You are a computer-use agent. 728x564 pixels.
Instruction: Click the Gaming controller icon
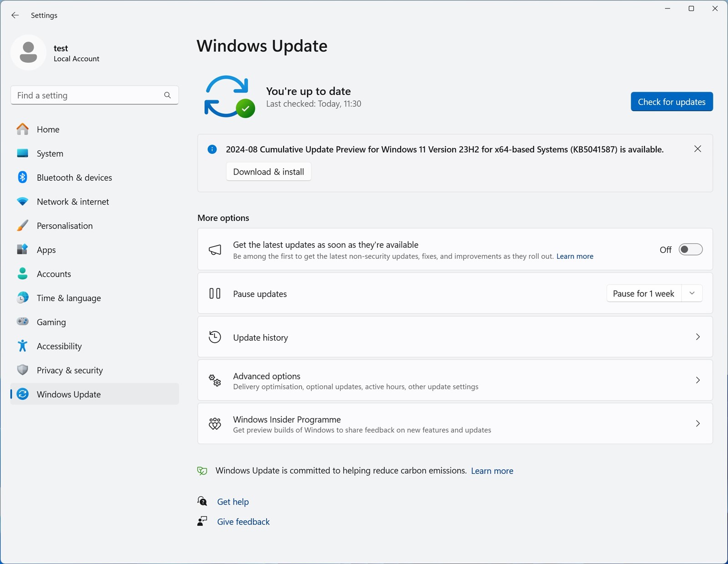(22, 322)
